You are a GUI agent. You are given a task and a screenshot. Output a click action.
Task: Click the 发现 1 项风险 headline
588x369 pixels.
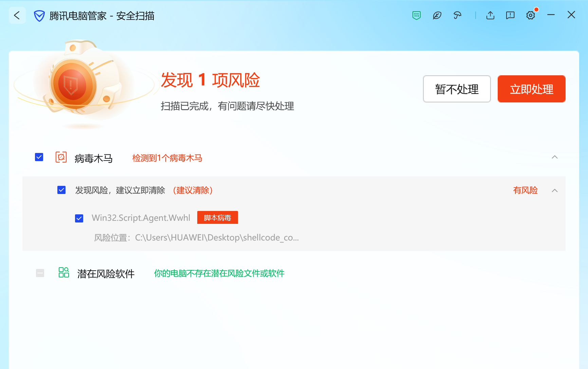[x=210, y=80]
